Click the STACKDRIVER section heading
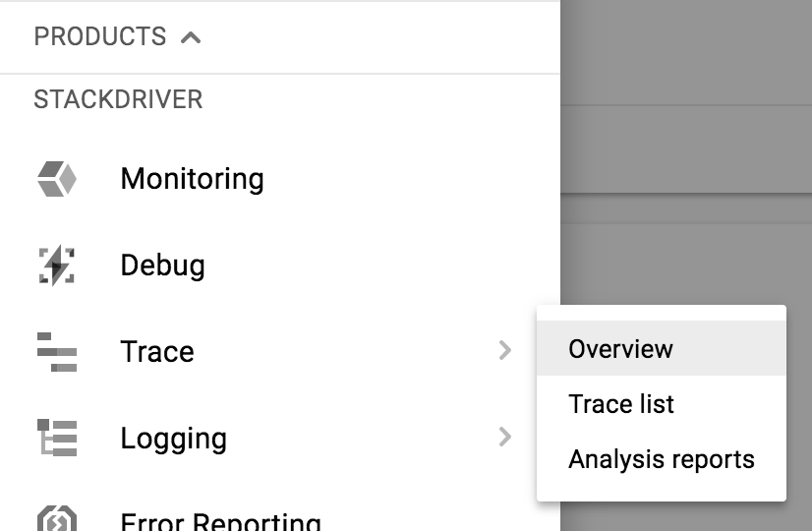812x531 pixels. pyautogui.click(x=118, y=99)
